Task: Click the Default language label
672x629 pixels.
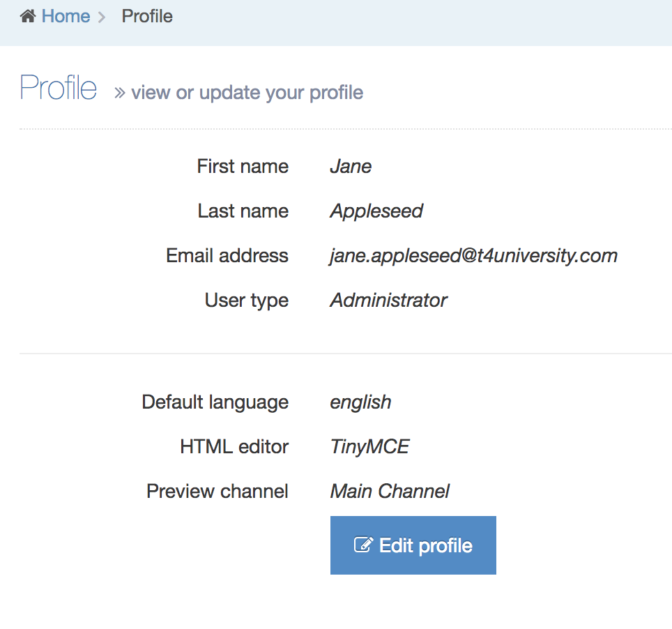Action: coord(215,402)
